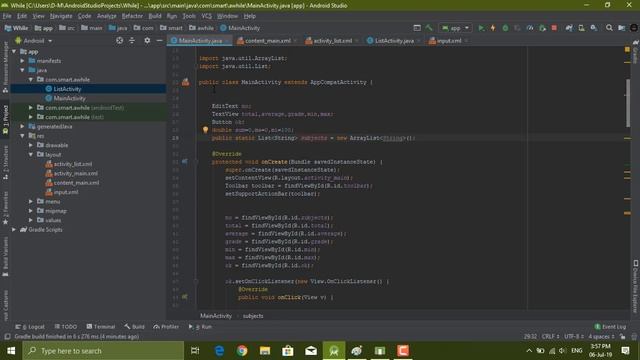Toggle the read-only lock icon in status bar

coord(622,336)
